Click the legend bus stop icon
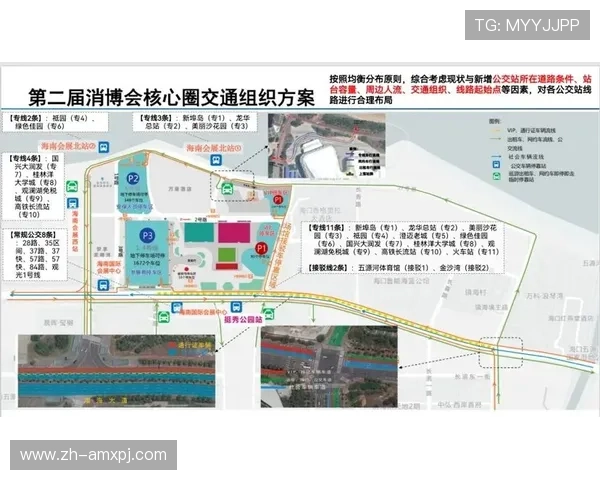Viewport: 600px width, 480px height. click(x=496, y=165)
